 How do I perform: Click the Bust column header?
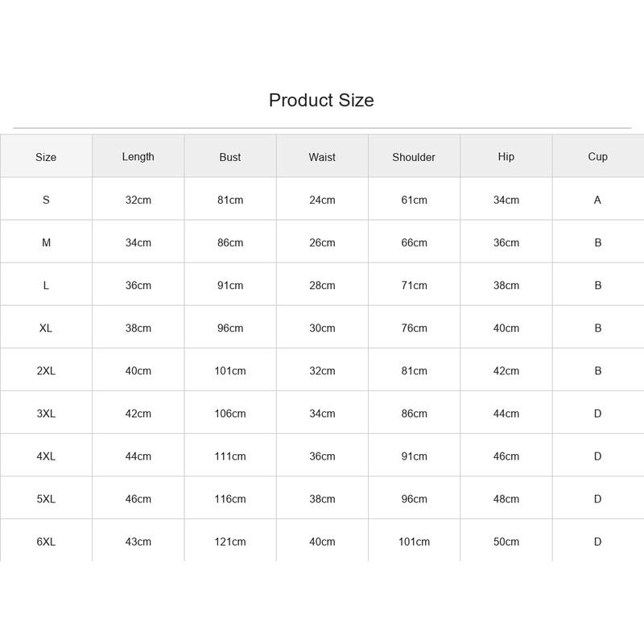point(230,157)
